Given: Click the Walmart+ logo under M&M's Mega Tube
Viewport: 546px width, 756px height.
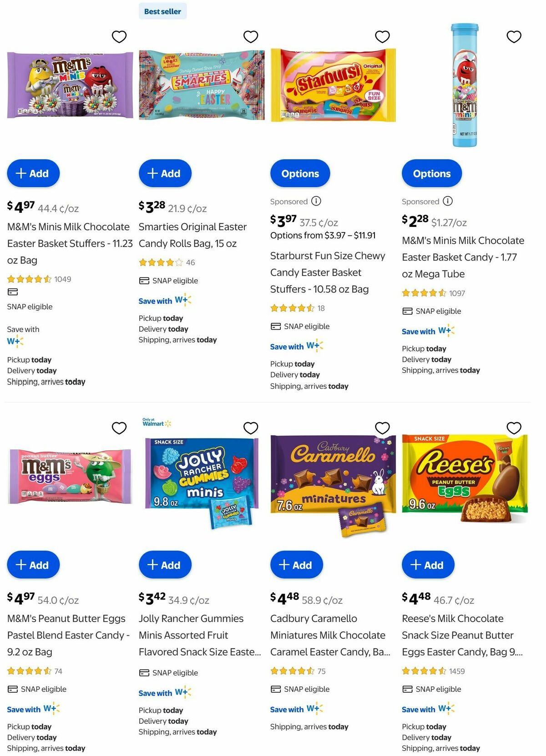Looking at the screenshot, I should pyautogui.click(x=446, y=331).
